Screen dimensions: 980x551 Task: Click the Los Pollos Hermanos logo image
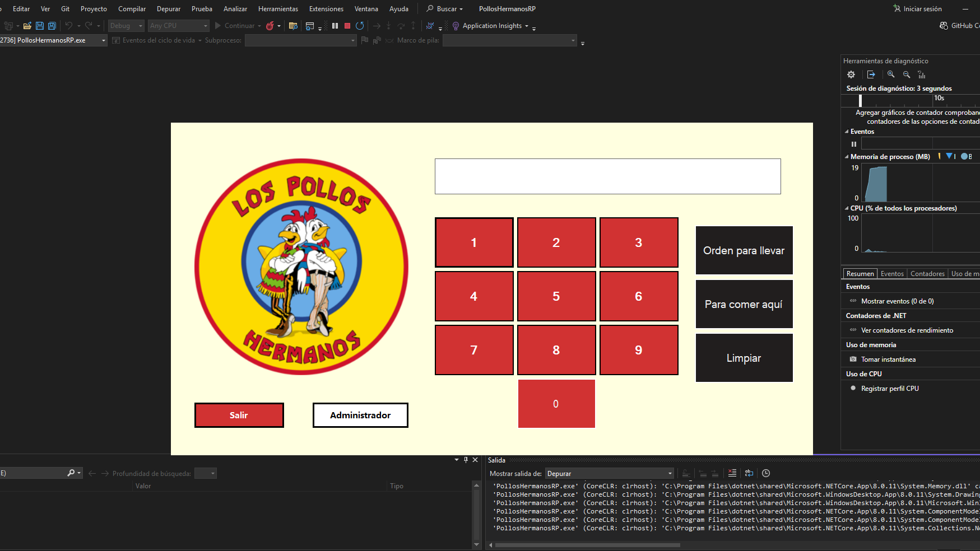pos(301,267)
